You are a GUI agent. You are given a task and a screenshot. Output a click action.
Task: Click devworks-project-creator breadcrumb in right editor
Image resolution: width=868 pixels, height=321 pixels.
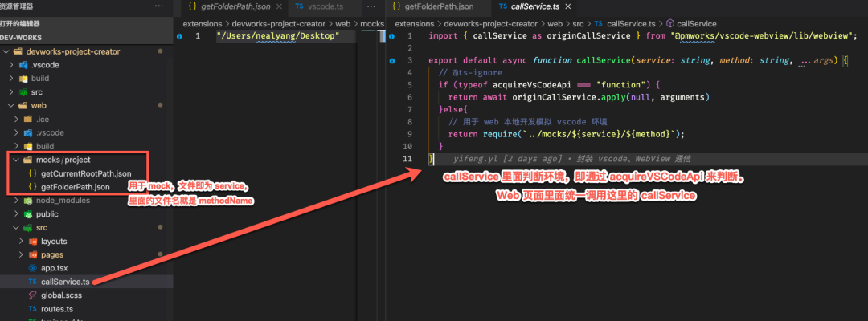point(490,24)
